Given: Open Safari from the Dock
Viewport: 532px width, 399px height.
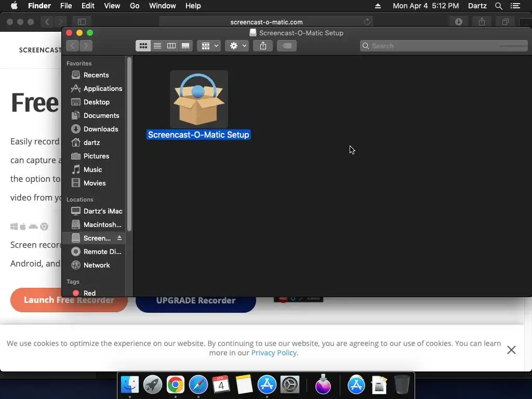Looking at the screenshot, I should [x=198, y=385].
